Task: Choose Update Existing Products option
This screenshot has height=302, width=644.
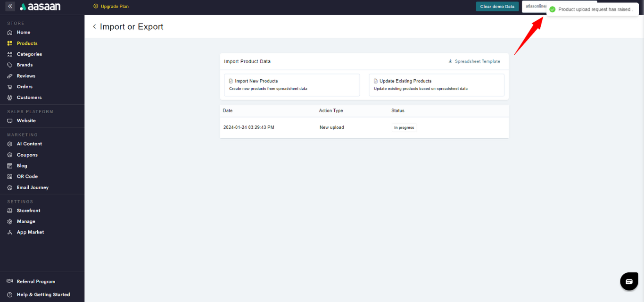Action: pyautogui.click(x=436, y=85)
